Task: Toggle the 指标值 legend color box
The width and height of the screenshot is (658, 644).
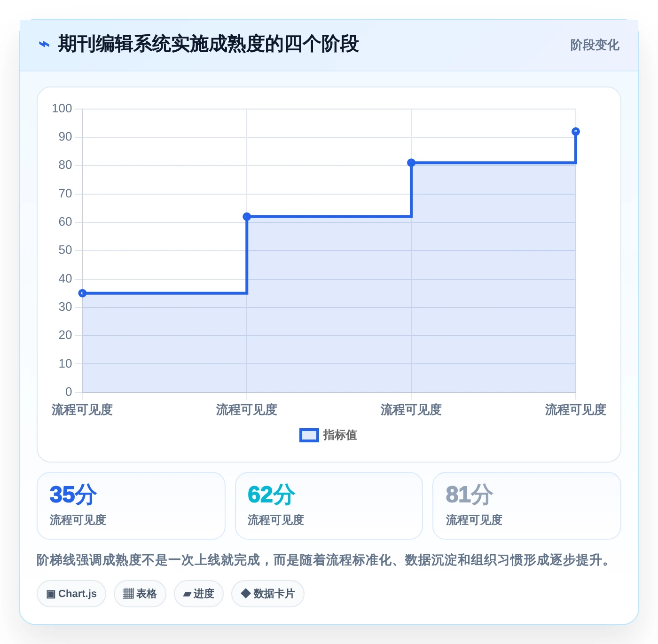Action: [x=309, y=435]
